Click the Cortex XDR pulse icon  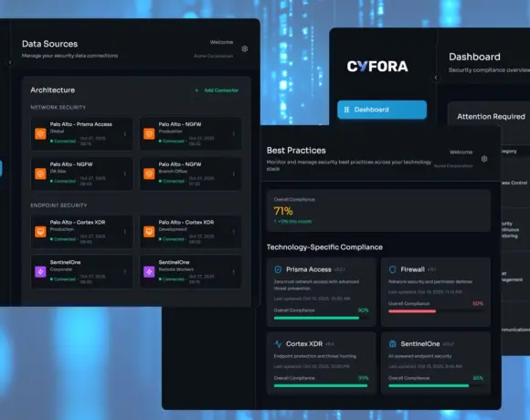(278, 344)
